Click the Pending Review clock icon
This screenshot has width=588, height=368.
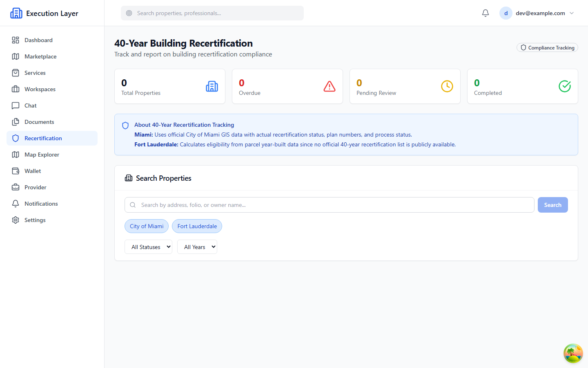pyautogui.click(x=447, y=86)
